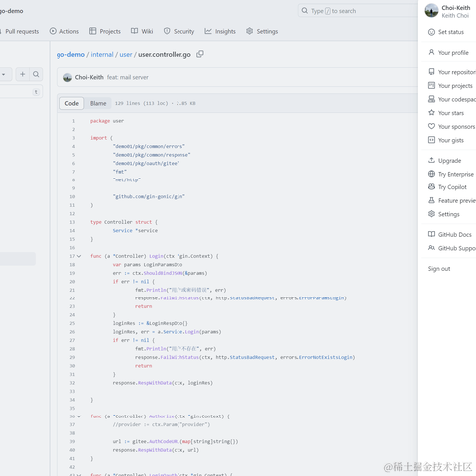Click the person icon beside Your profile

pos(431,52)
